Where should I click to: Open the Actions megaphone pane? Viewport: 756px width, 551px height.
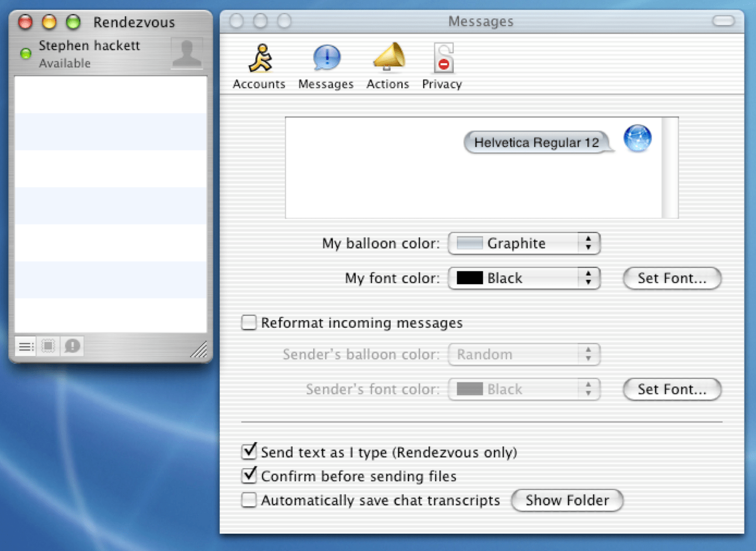pos(388,66)
